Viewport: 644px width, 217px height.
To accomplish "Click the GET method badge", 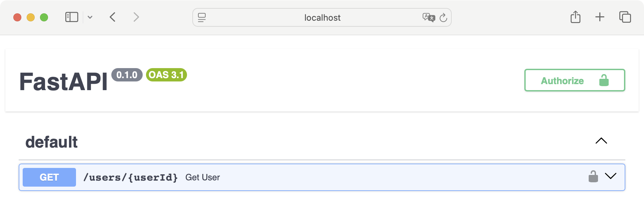I will 49,177.
